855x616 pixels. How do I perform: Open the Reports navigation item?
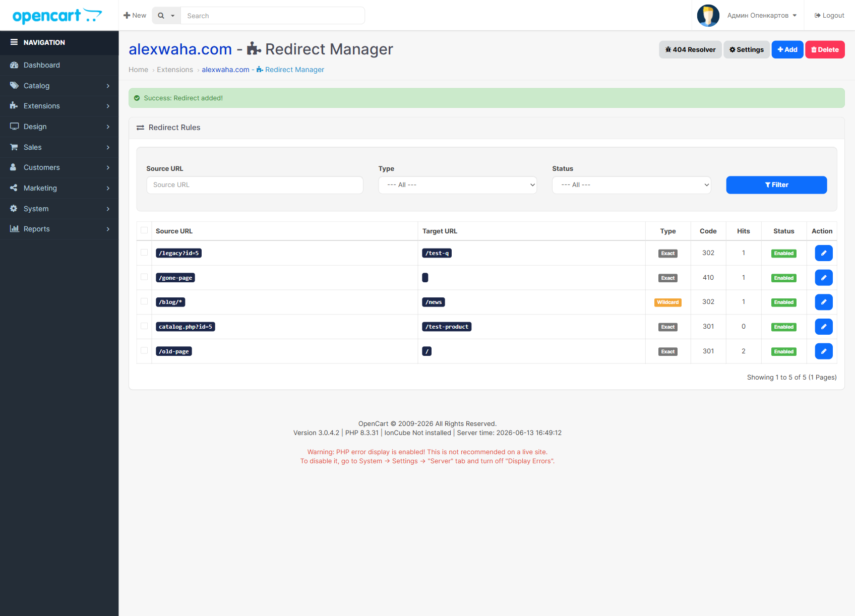click(x=59, y=229)
